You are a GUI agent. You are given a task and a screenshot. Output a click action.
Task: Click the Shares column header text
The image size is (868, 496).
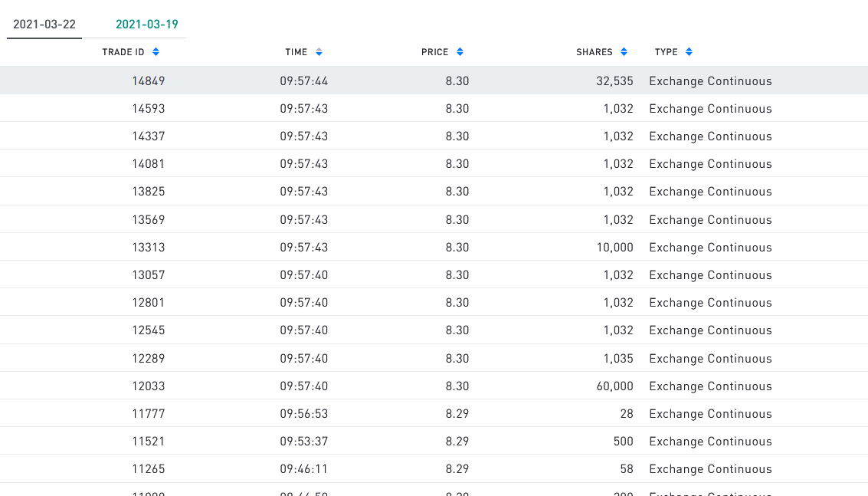594,52
